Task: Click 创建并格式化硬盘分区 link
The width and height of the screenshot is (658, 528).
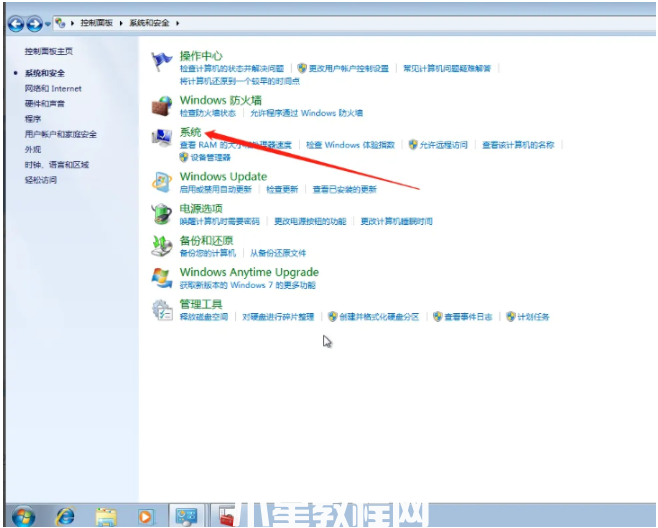Action: tap(379, 317)
